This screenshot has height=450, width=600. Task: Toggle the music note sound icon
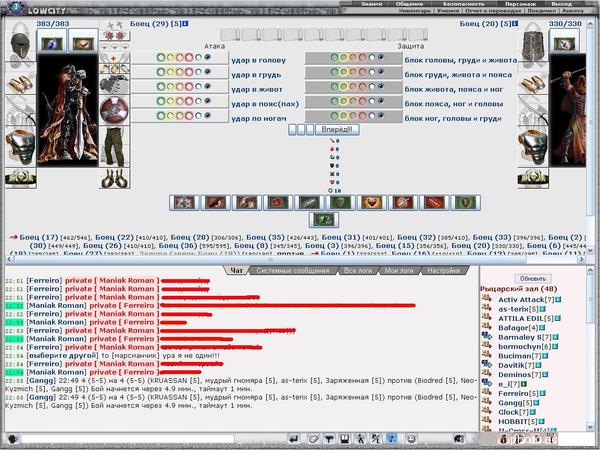(391, 439)
